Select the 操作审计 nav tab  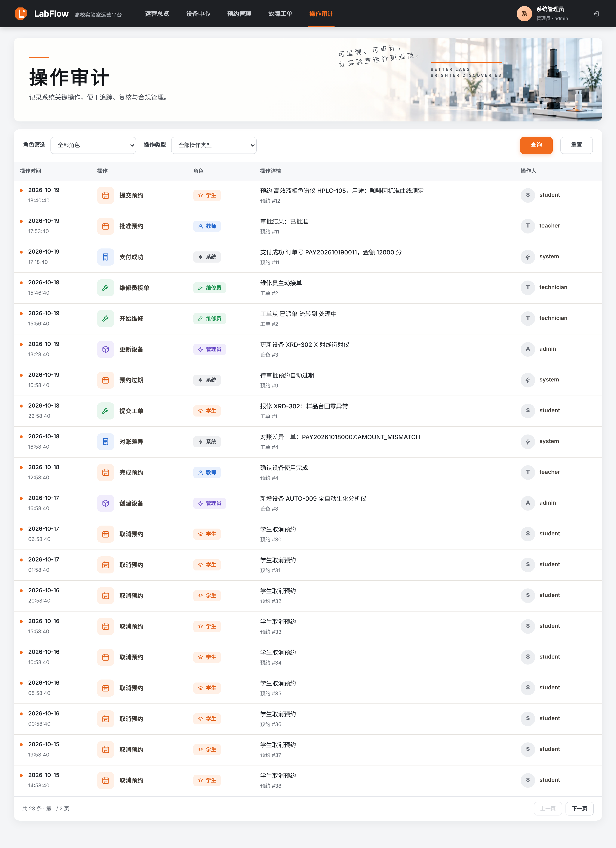(x=321, y=14)
